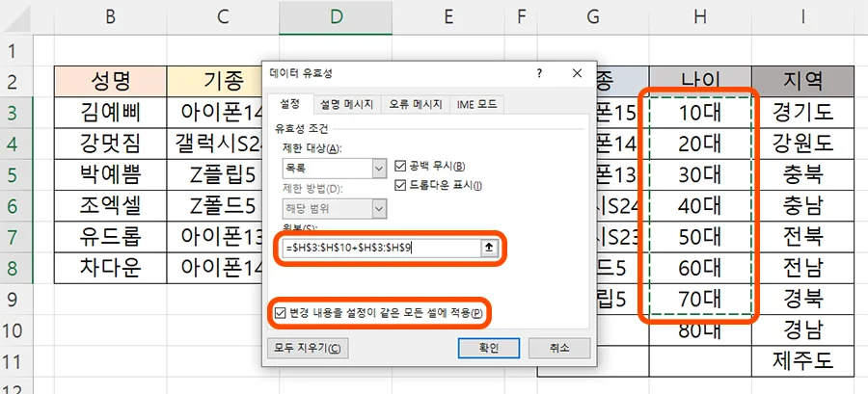This screenshot has height=394, width=868.
Task: Click cell containing Z플립5 in column C
Action: pyautogui.click(x=215, y=175)
